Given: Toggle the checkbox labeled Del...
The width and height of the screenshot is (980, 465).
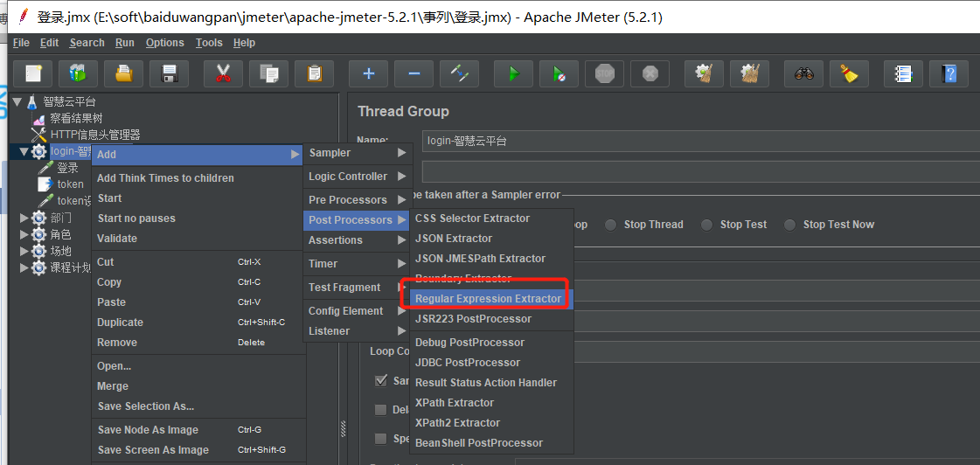Looking at the screenshot, I should pos(380,410).
